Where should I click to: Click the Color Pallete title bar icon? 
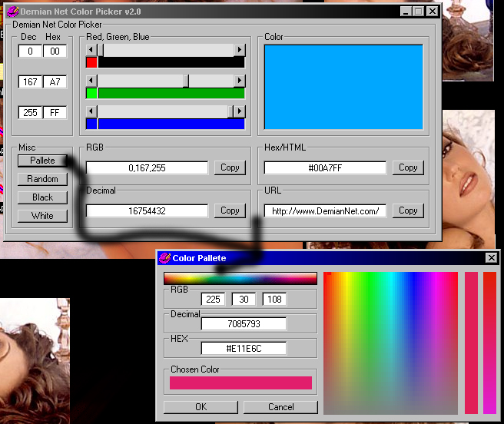coord(164,258)
